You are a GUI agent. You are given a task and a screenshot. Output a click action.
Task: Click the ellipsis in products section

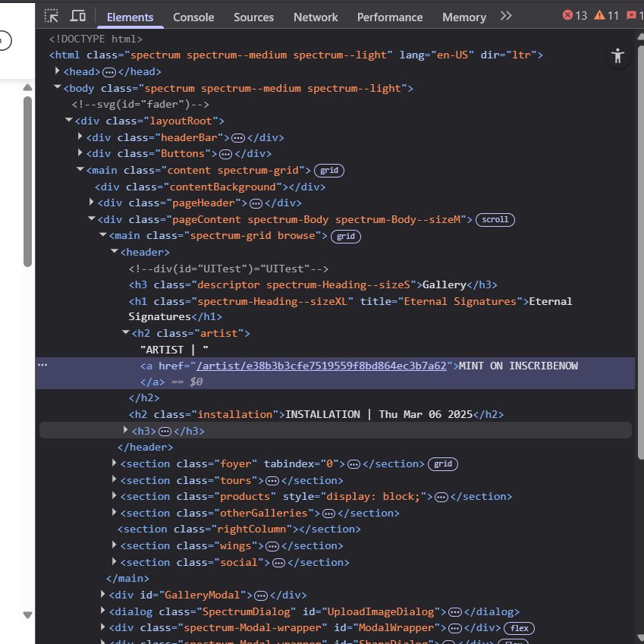441,498
